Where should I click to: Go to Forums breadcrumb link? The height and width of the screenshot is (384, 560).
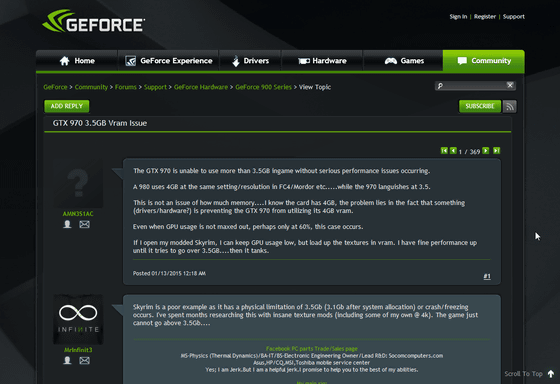[x=125, y=87]
